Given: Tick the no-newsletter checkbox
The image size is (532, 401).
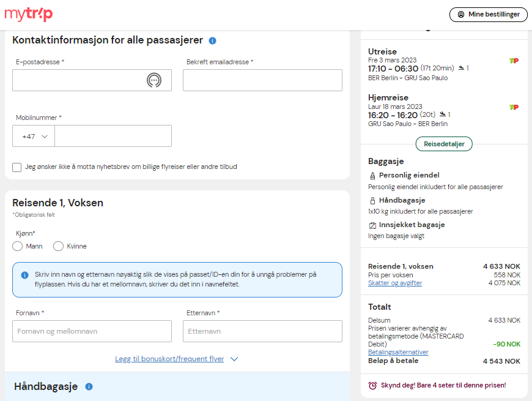Looking at the screenshot, I should coord(17,167).
